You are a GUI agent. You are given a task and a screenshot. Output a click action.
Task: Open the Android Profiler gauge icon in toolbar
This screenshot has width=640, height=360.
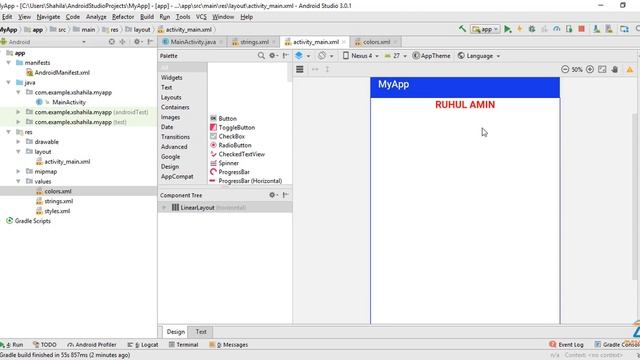(x=556, y=29)
